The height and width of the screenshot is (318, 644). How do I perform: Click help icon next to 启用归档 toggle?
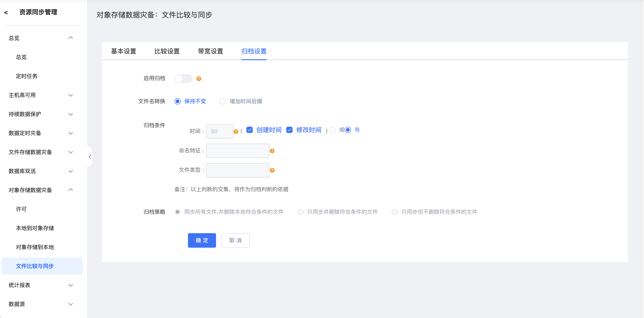(199, 79)
